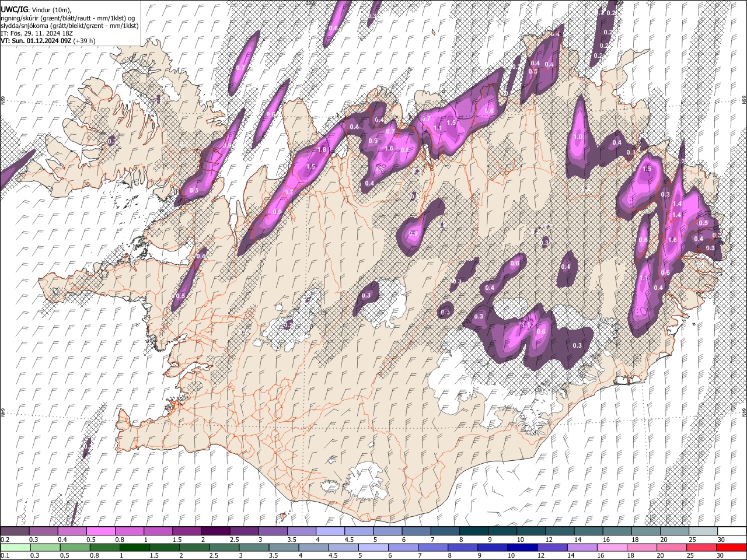The height and width of the screenshot is (560, 747).
Task: Click the '25' label under the light gray swatch
Action: 692,540
